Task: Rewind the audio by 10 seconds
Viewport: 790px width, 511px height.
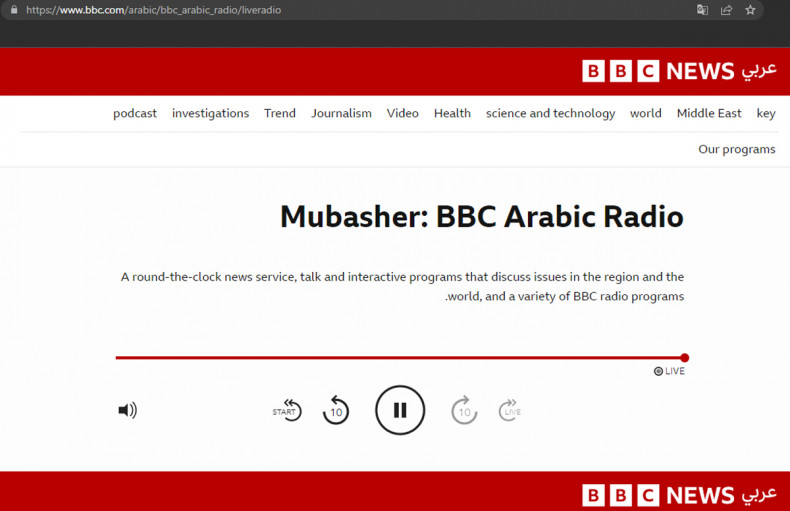Action: pos(336,410)
